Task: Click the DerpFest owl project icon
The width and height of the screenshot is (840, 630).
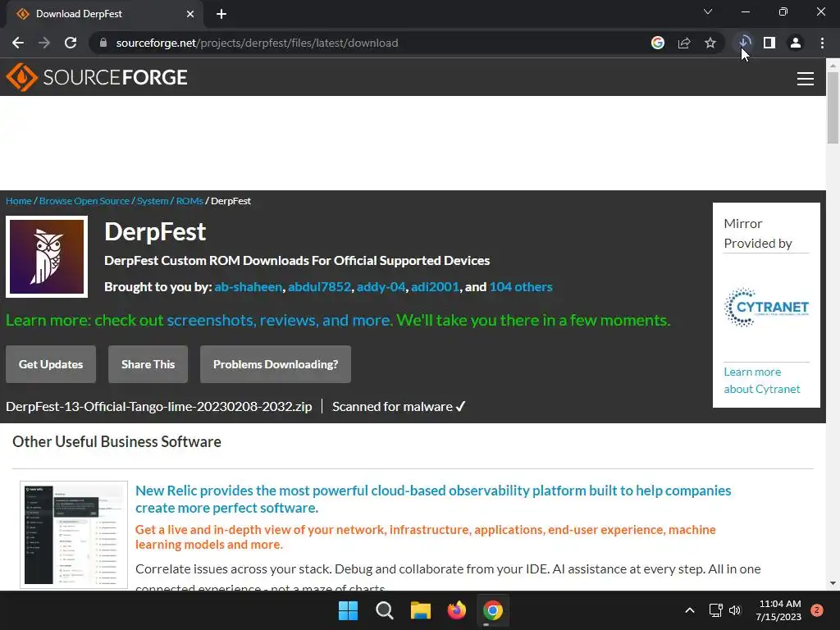Action: coord(47,257)
